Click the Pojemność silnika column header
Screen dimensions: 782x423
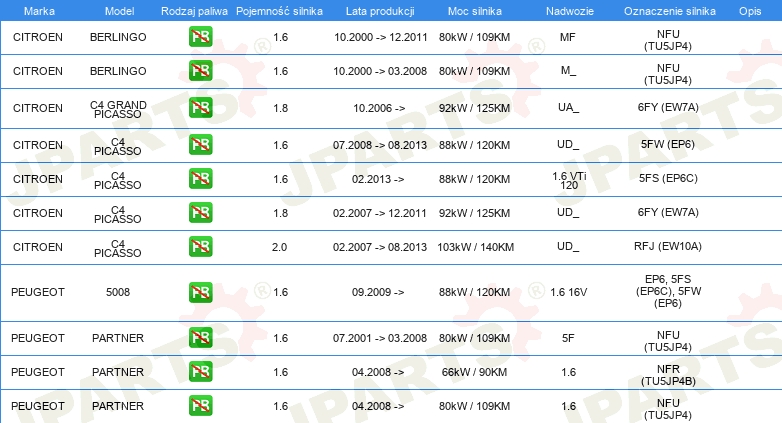(x=279, y=11)
